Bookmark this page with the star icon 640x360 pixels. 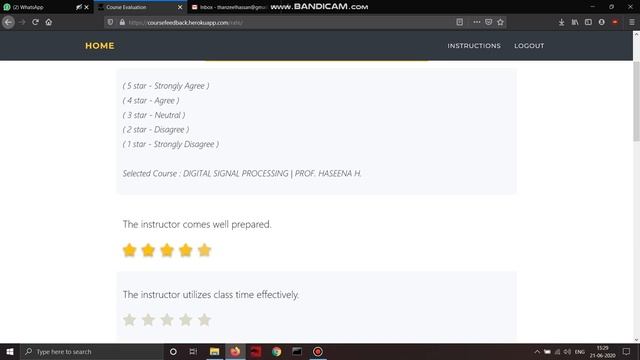point(500,22)
